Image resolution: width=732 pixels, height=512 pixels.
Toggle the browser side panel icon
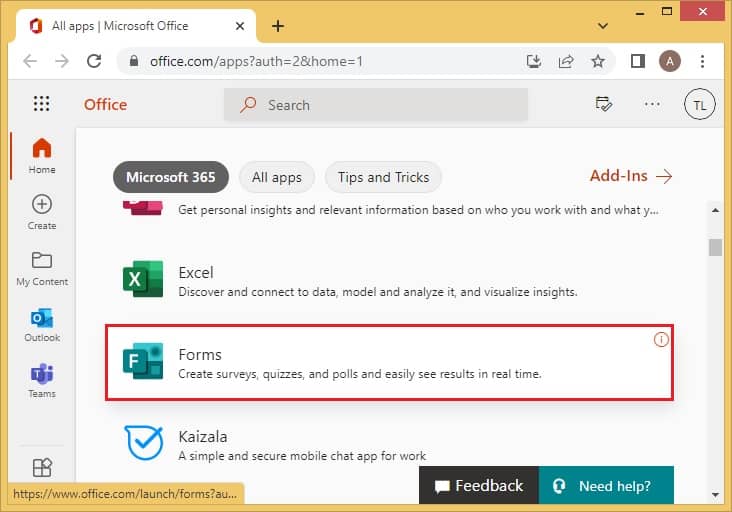coord(638,61)
